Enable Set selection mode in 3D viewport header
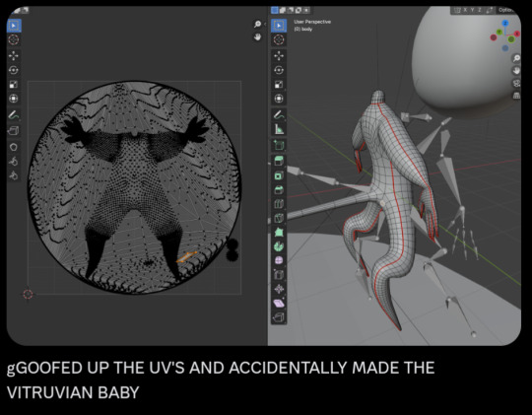The height and width of the screenshot is (415, 532). pos(275,10)
